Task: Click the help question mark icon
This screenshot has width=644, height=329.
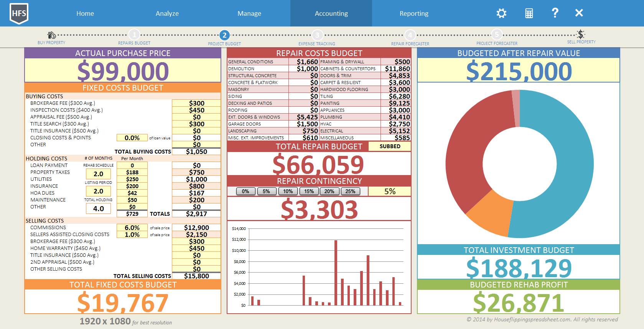Action: point(555,13)
